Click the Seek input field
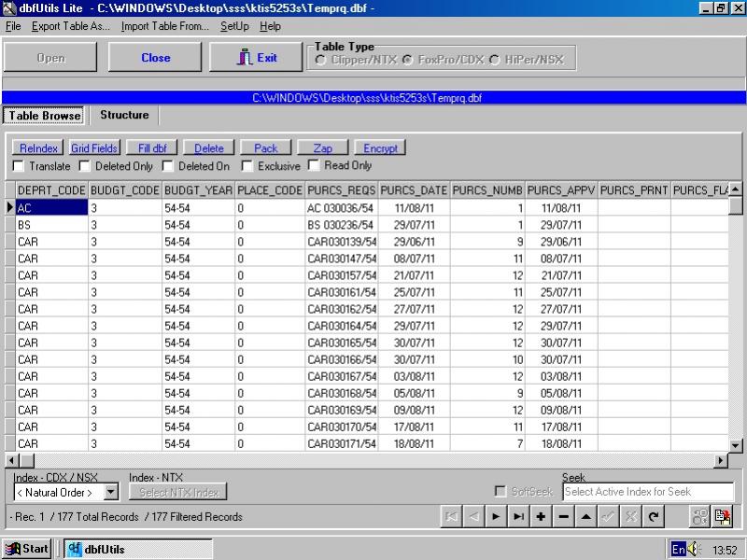Image resolution: width=747 pixels, height=560 pixels. point(648,492)
